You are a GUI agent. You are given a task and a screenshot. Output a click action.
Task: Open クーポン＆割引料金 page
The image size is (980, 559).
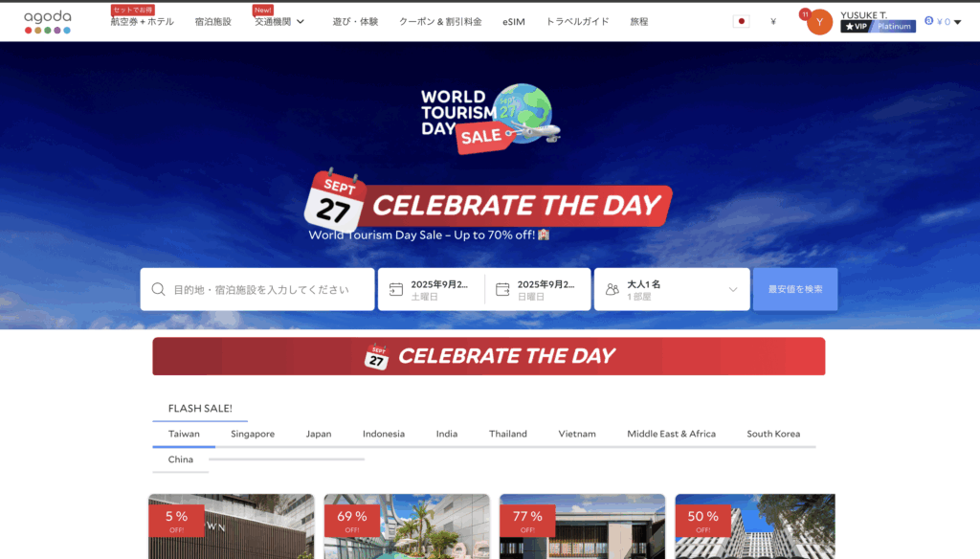(440, 21)
